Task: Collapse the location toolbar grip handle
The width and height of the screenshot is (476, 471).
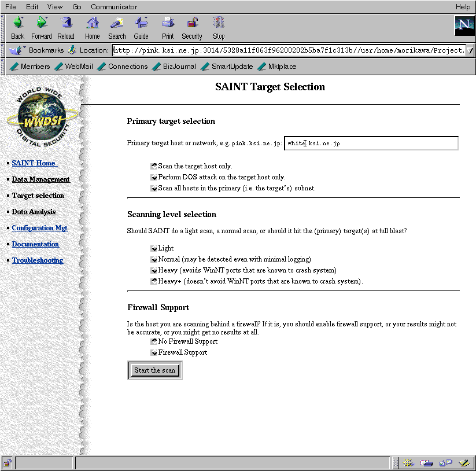Action: tap(3, 50)
